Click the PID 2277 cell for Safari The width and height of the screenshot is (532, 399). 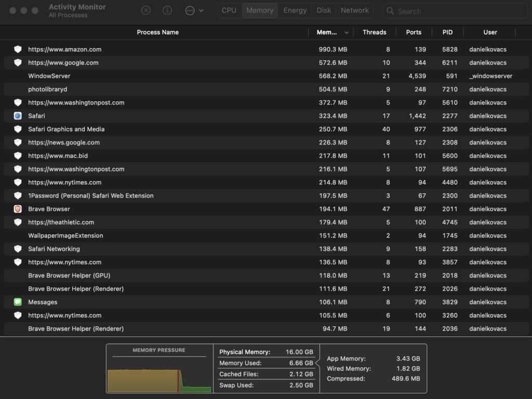[x=450, y=116]
